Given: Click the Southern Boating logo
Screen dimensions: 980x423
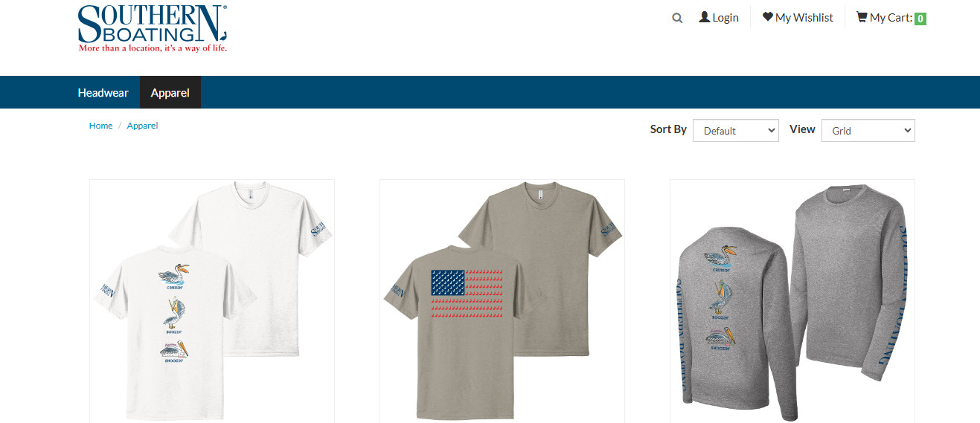Looking at the screenshot, I should point(153,28).
